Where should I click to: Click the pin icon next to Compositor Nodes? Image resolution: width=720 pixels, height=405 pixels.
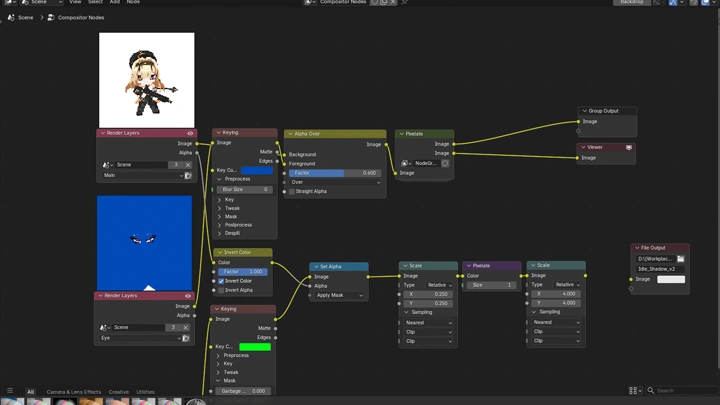tap(405, 2)
